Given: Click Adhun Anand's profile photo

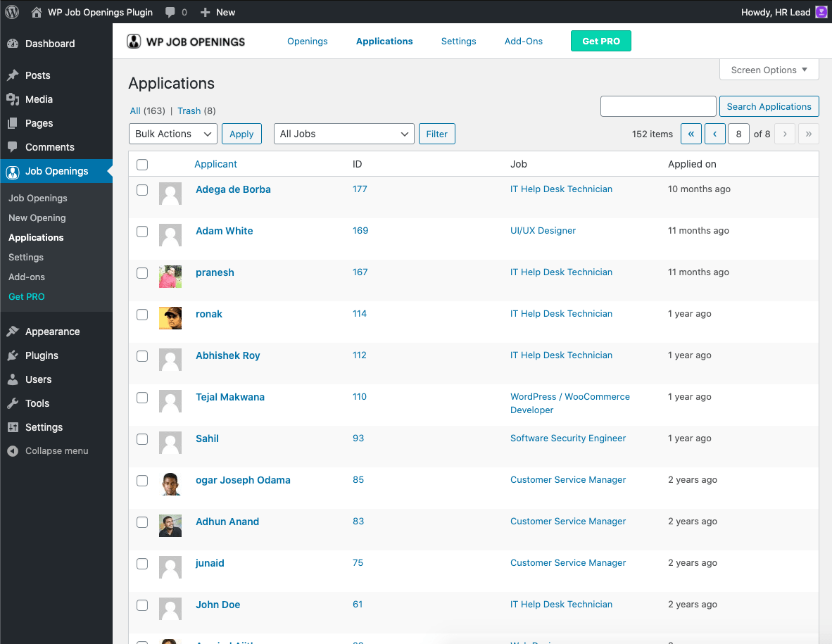Looking at the screenshot, I should pos(170,526).
